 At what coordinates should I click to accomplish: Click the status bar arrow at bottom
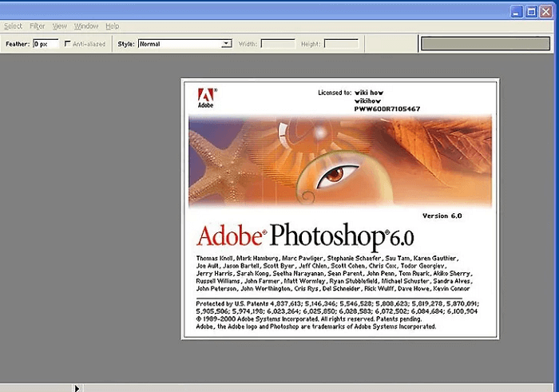tap(77, 388)
